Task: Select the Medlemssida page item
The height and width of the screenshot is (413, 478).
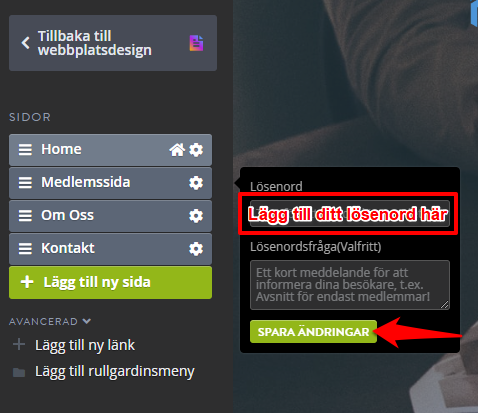Action: 110,183
